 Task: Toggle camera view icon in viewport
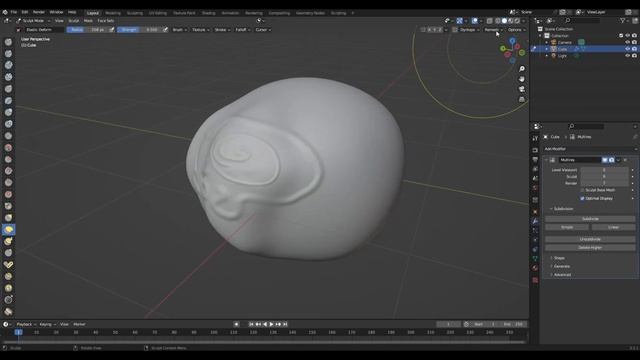[x=522, y=89]
